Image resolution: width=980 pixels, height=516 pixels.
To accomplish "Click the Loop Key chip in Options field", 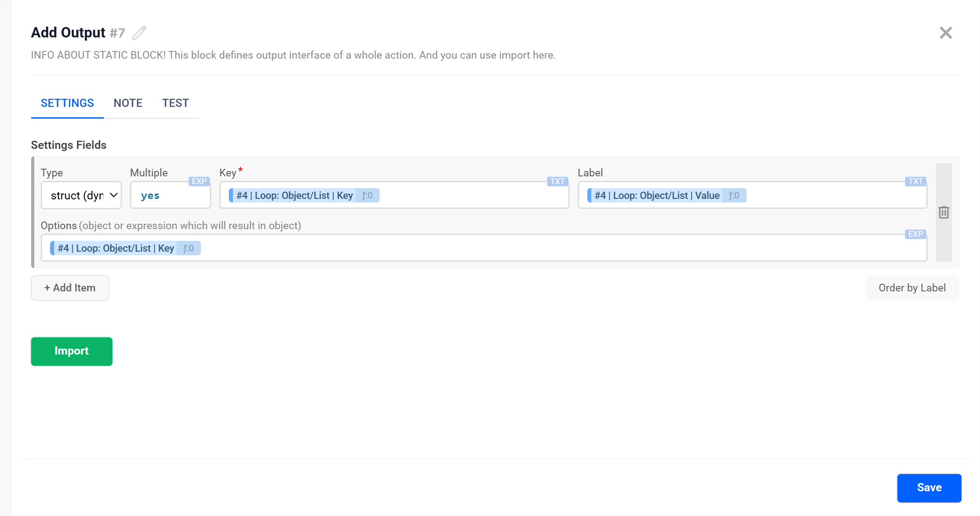I will [x=116, y=248].
